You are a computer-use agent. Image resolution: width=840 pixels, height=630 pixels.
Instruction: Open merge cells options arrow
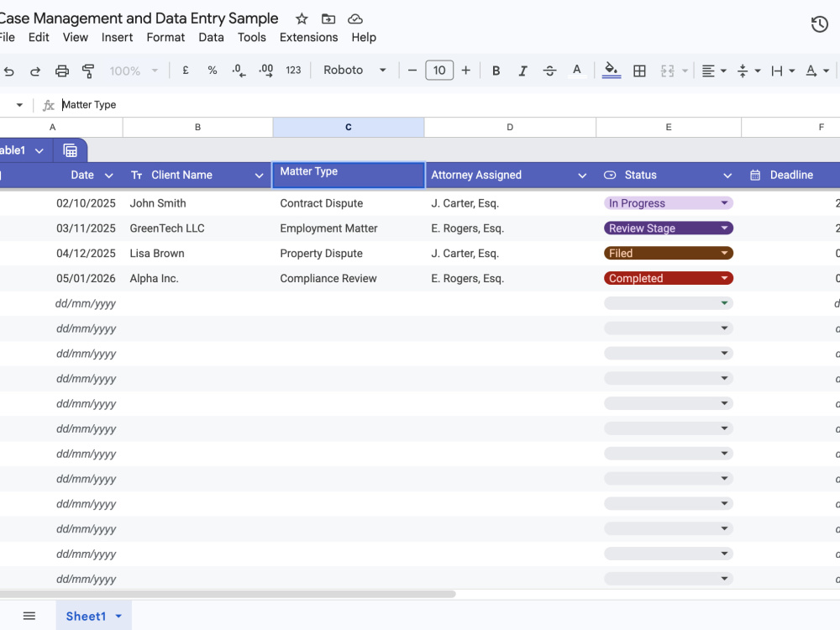click(685, 71)
